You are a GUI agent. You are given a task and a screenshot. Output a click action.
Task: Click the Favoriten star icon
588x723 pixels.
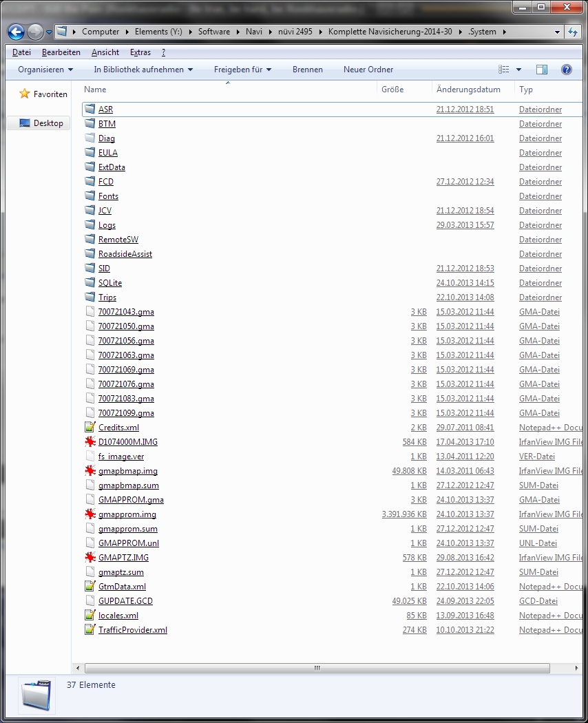[x=25, y=94]
